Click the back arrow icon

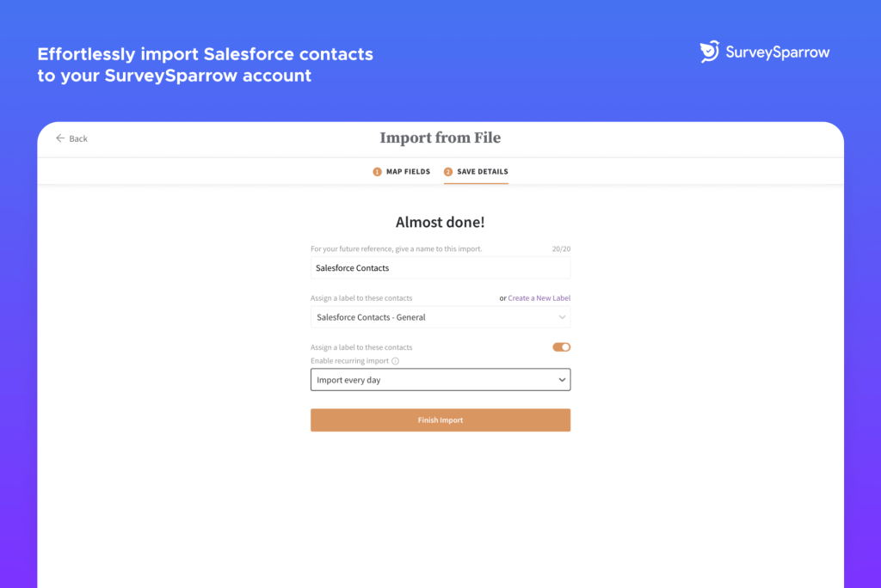click(x=60, y=138)
